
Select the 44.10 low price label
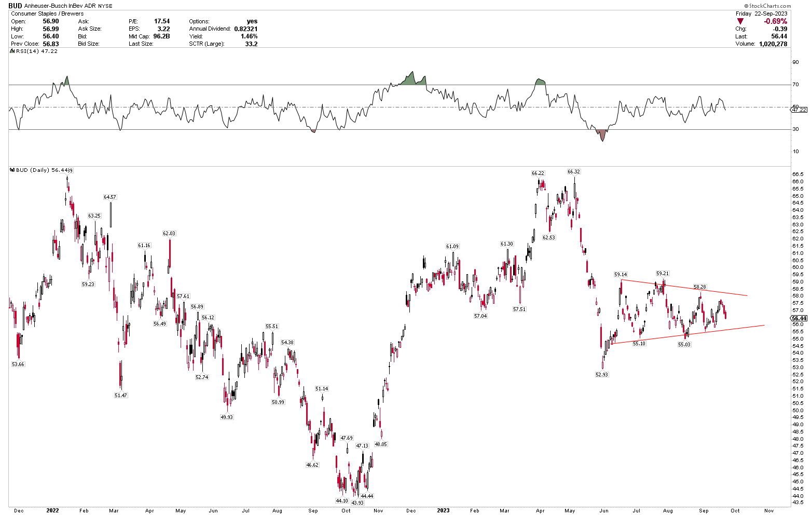click(342, 500)
